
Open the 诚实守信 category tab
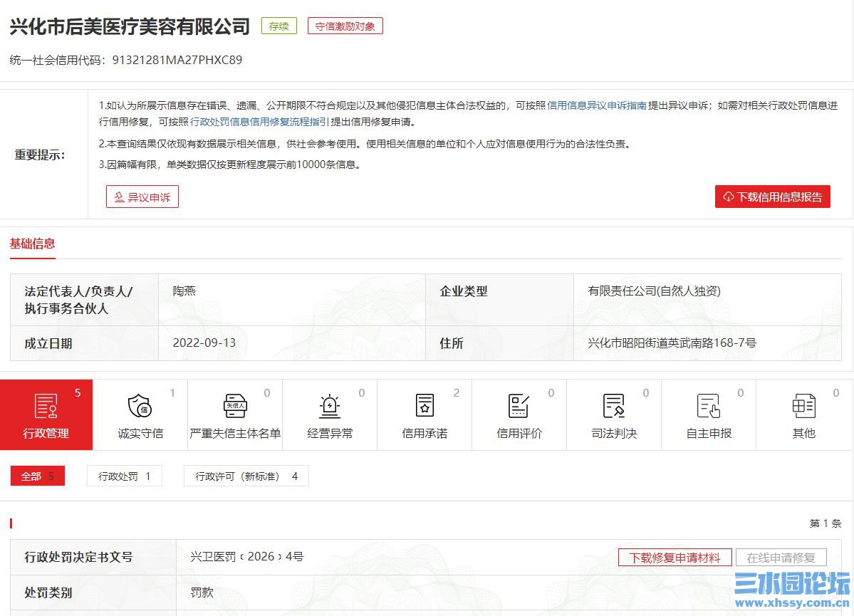pos(140,414)
